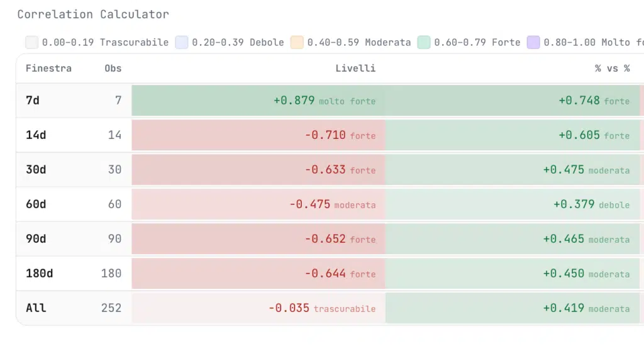Image resolution: width=644 pixels, height=346 pixels.
Task: Click the Moderata orange legend swatch
Action: click(x=297, y=43)
